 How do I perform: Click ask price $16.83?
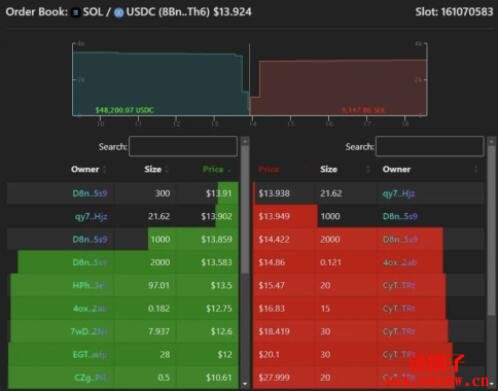(272, 308)
